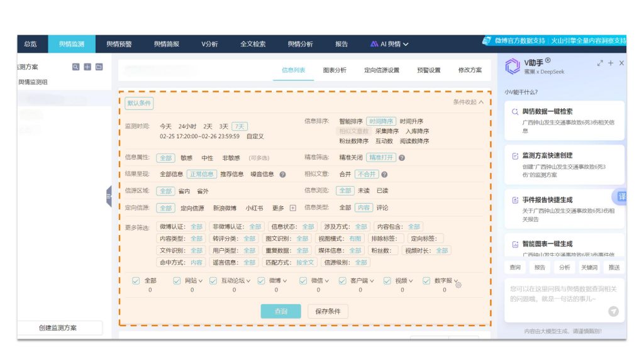
Task: Click the send arrow in chat box
Action: (x=614, y=312)
